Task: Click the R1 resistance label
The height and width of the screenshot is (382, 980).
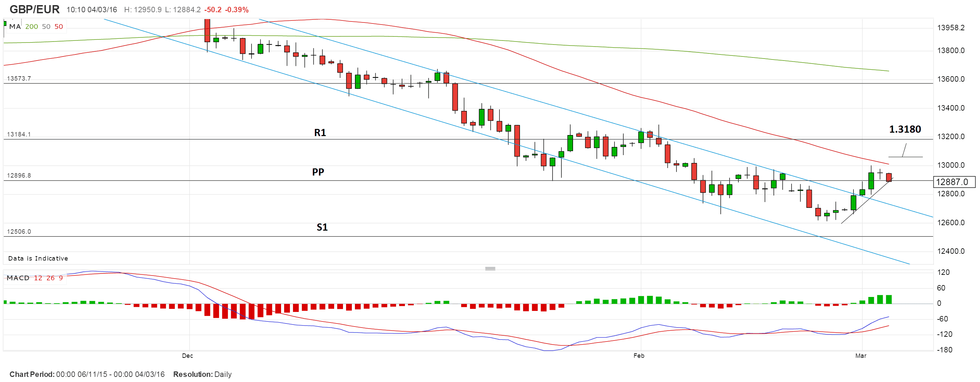Action: (x=320, y=133)
